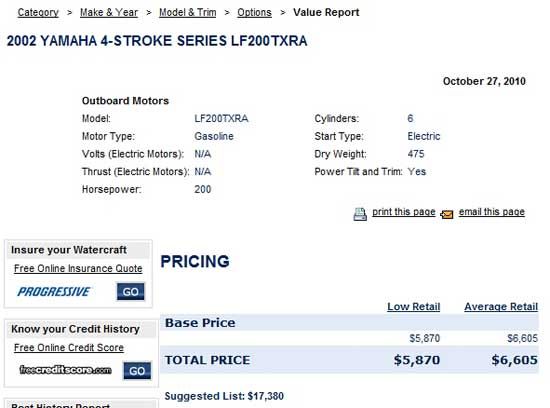550x408 pixels.
Task: Click the Know your Credit History heading
Action: pos(75,329)
